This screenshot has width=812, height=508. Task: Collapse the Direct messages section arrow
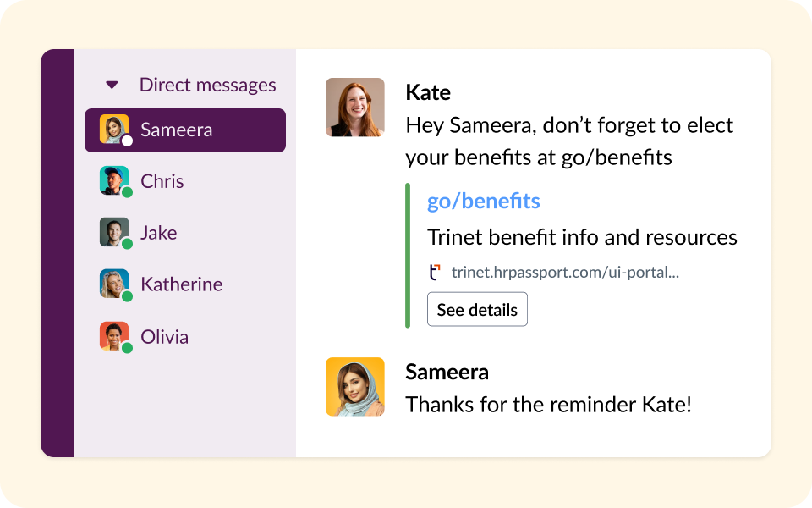(112, 85)
